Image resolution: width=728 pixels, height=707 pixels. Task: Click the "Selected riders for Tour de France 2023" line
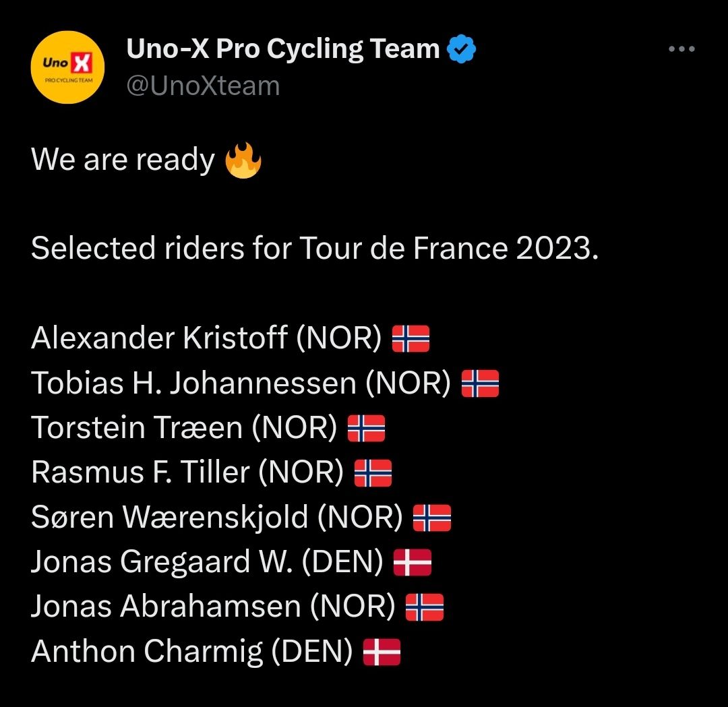click(315, 249)
